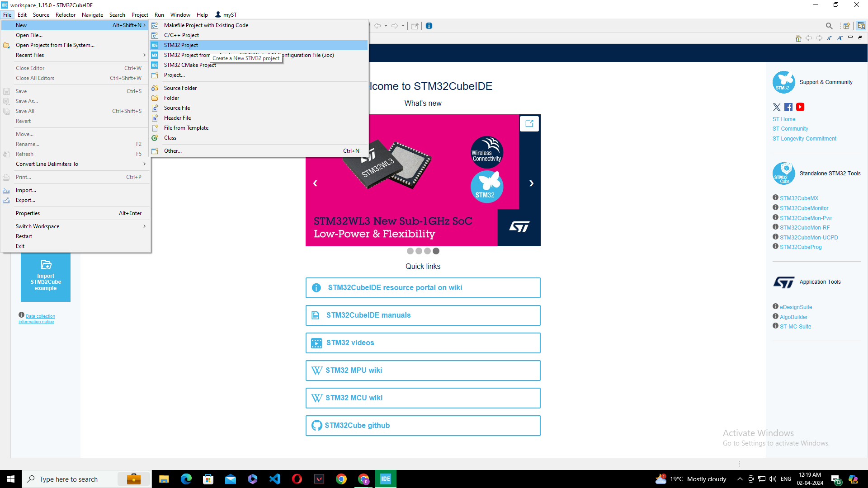
Task: Click the blue information icon in toolbar
Action: coord(429,26)
